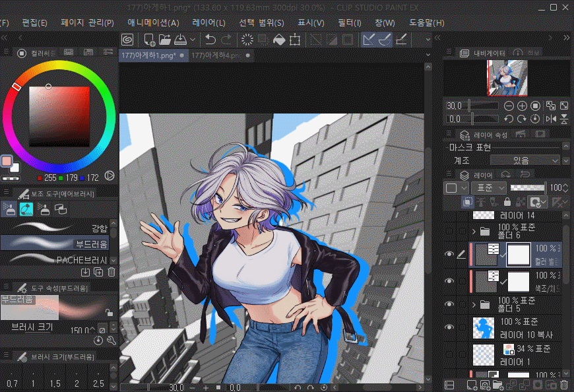This screenshot has width=574, height=392.
Task: Hide the selected 컬러 밸런스 layer
Action: coord(449,253)
